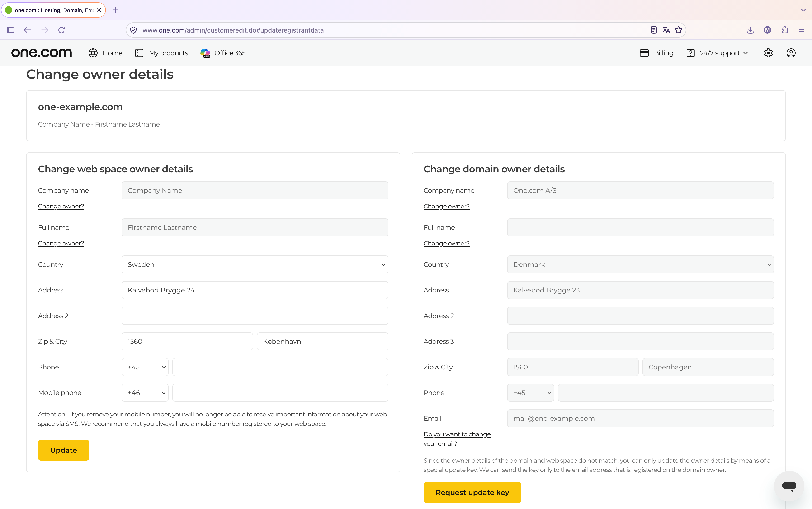Go to My products

(162, 53)
